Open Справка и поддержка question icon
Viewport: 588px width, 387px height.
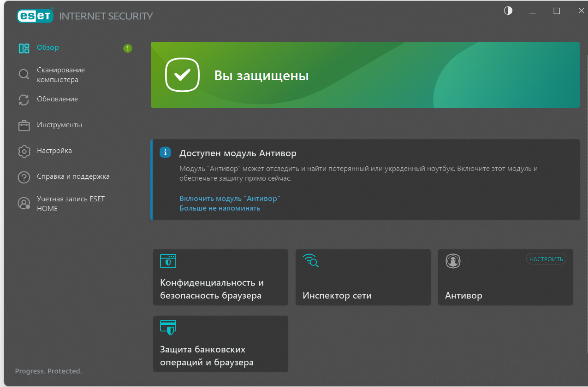pos(24,177)
